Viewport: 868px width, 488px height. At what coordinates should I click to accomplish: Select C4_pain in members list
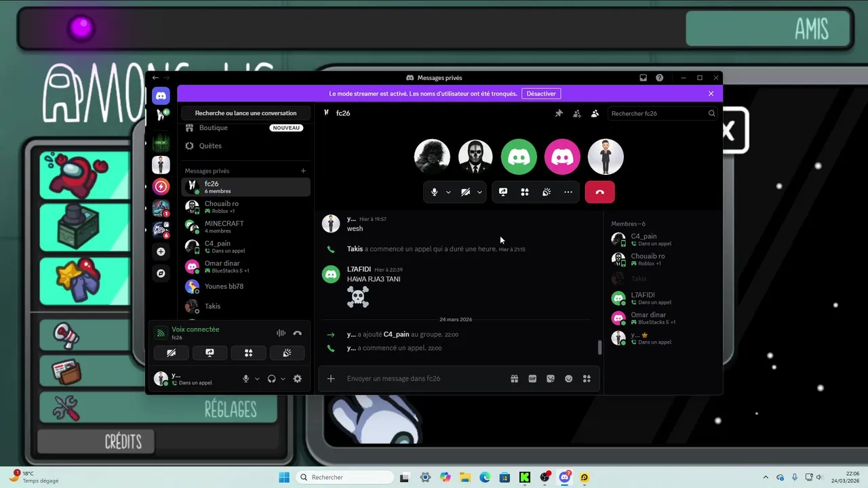[662, 239]
